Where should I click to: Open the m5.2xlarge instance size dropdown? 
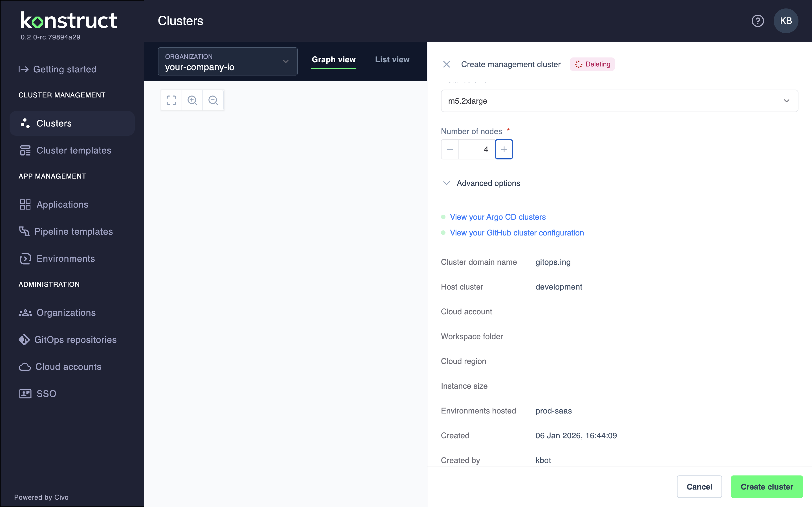787,101
